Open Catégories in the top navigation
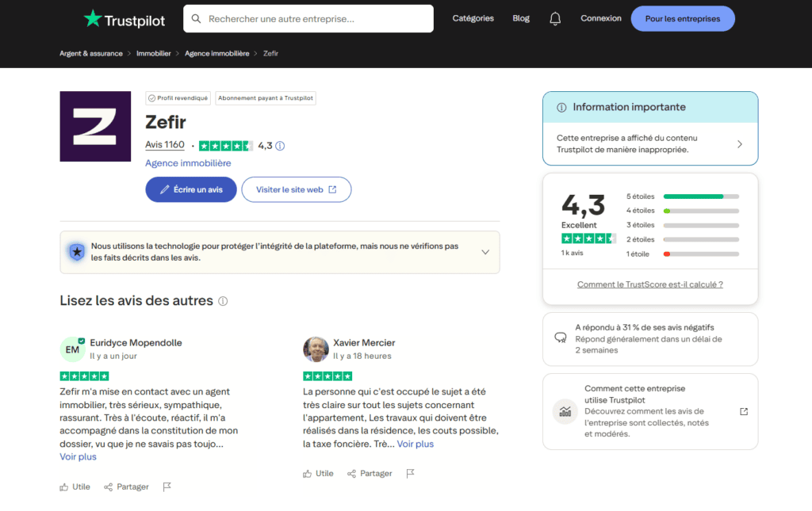The image size is (812, 511). [473, 18]
